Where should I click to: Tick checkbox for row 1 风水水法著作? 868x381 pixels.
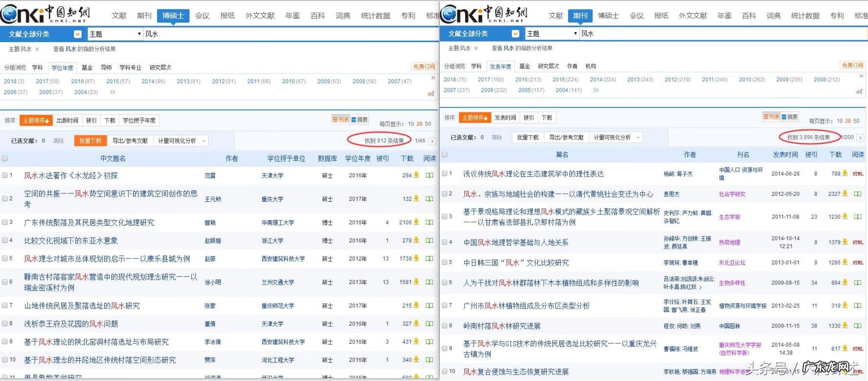point(5,175)
